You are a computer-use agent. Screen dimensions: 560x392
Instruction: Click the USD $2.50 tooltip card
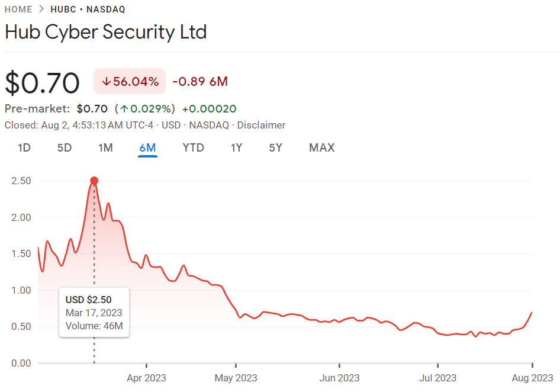[94, 312]
